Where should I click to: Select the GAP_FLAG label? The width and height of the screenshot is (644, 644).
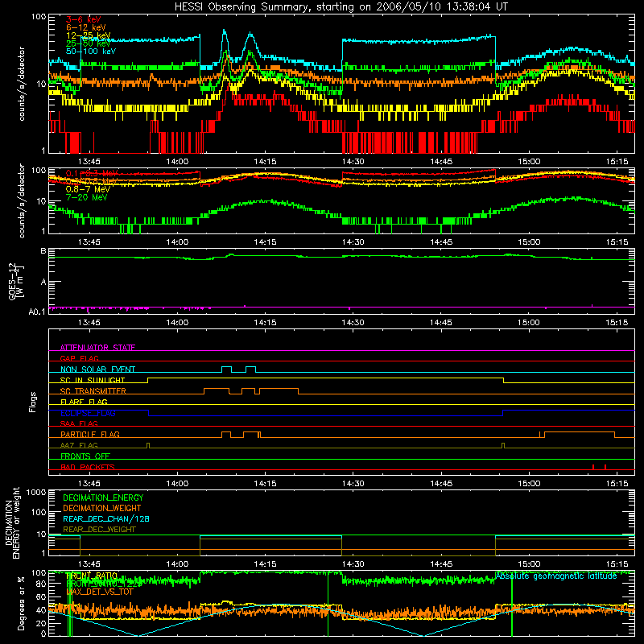(79, 358)
